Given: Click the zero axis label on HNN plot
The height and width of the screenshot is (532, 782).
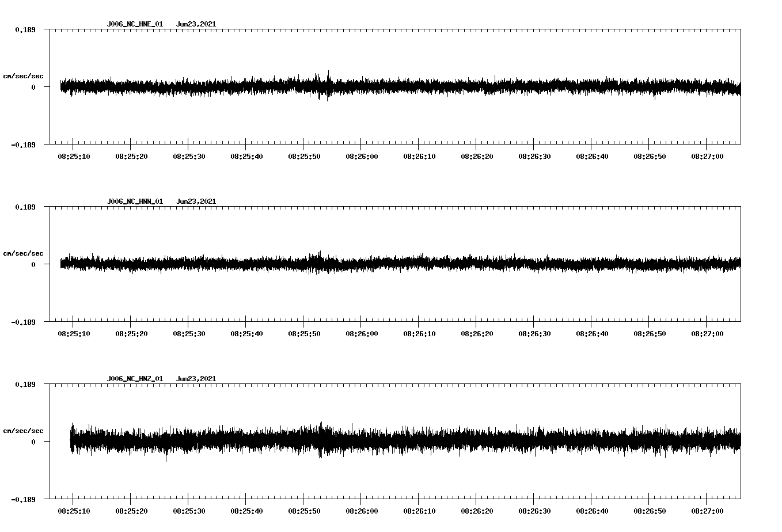Looking at the screenshot, I should tap(33, 264).
